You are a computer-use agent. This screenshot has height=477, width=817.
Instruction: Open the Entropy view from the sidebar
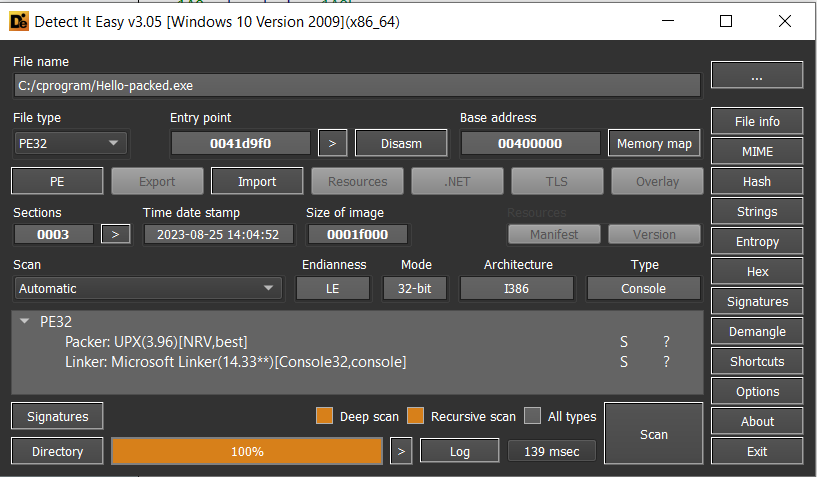(x=756, y=241)
